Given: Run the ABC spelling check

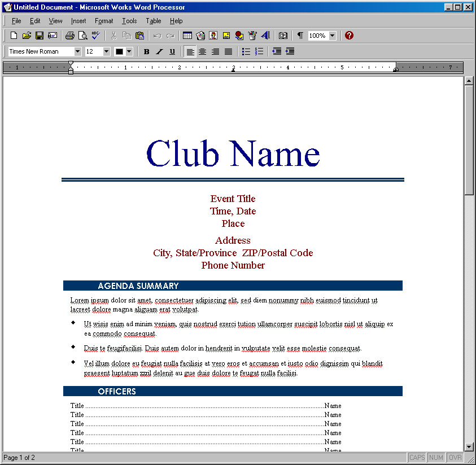Looking at the screenshot, I should pos(95,36).
